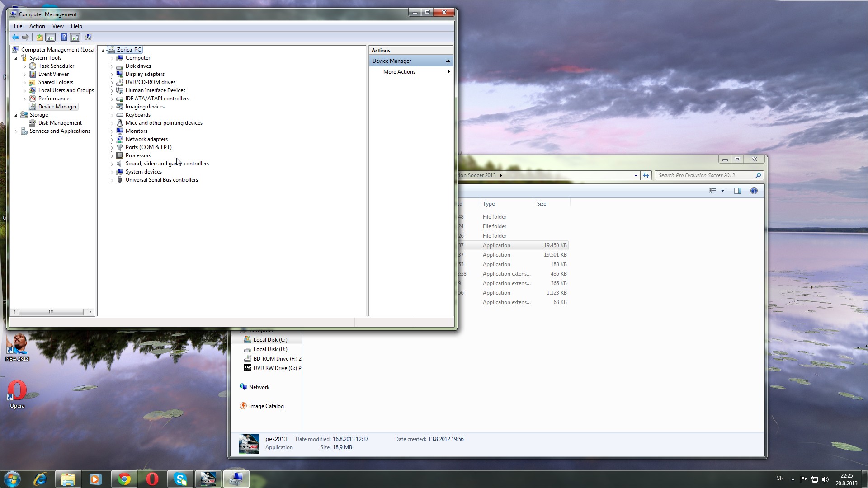The height and width of the screenshot is (488, 868).
Task: Toggle the preview pane icon in Explorer
Action: pyautogui.click(x=738, y=191)
